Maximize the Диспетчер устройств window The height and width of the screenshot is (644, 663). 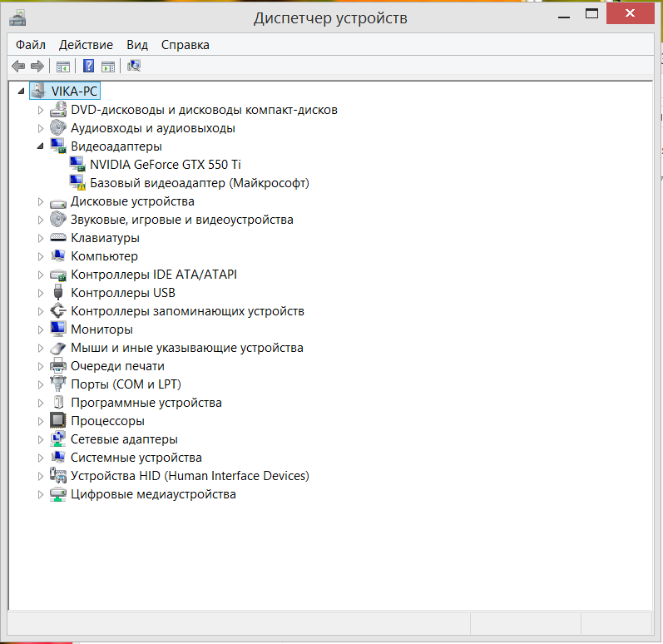591,14
